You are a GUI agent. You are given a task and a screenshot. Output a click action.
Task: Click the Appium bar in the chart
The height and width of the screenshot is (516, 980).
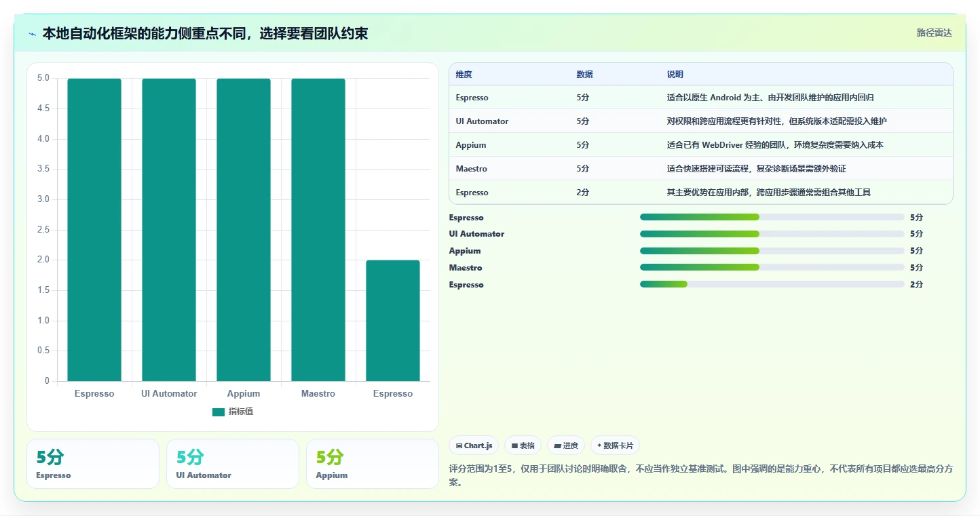tap(244, 230)
